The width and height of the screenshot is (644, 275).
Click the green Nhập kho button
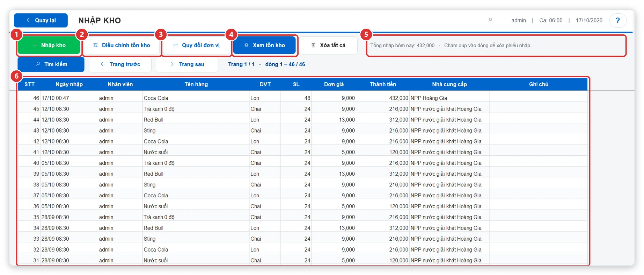49,45
